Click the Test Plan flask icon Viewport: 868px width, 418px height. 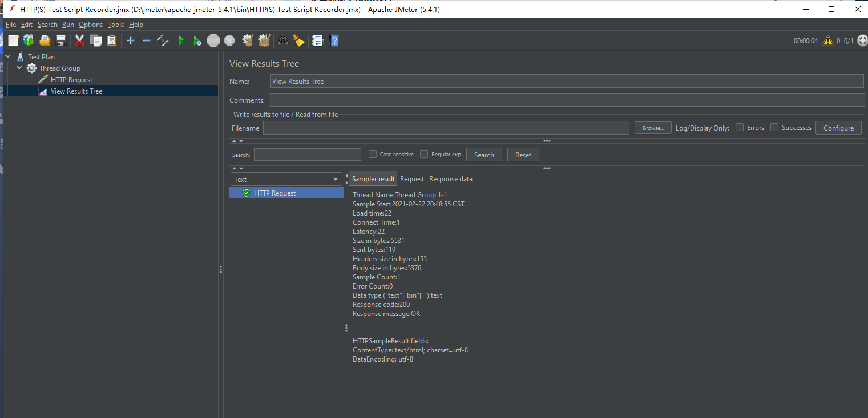pyautogui.click(x=21, y=57)
